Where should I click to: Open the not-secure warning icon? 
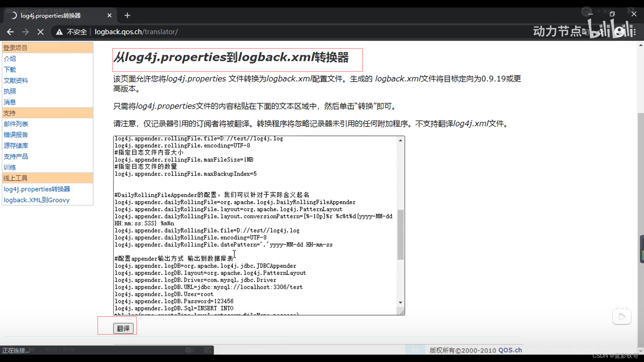point(59,32)
